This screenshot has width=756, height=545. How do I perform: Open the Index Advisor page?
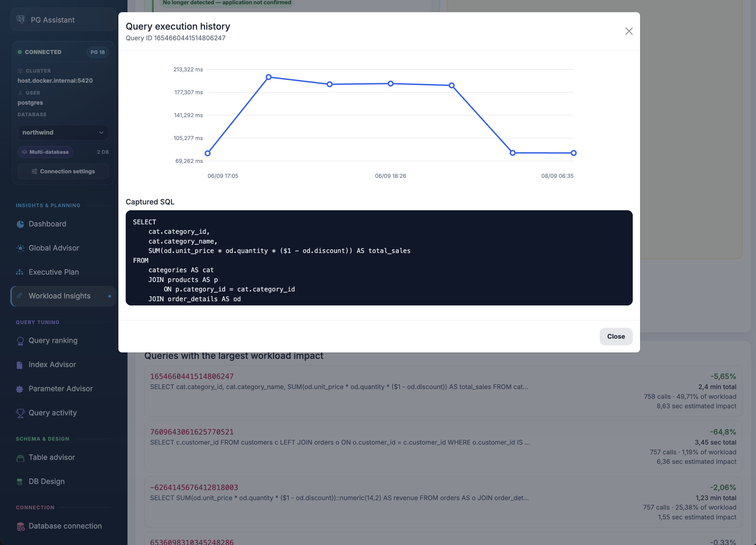tap(63, 365)
